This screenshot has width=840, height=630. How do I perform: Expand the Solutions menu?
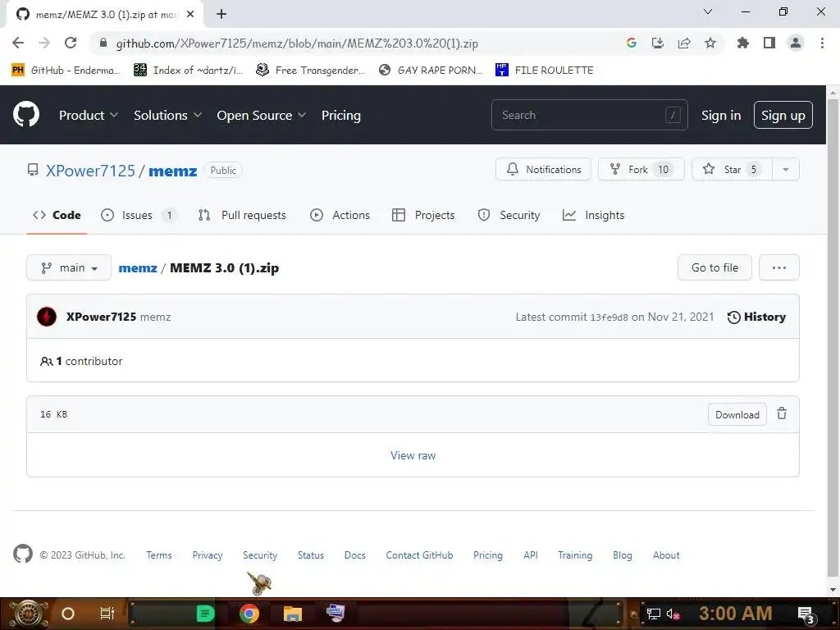coord(167,115)
